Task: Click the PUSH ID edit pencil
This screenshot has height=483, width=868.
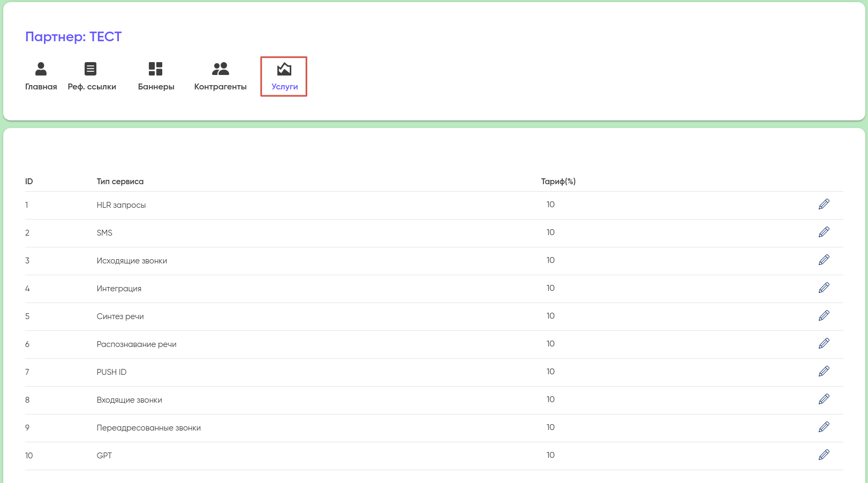Action: click(x=824, y=371)
